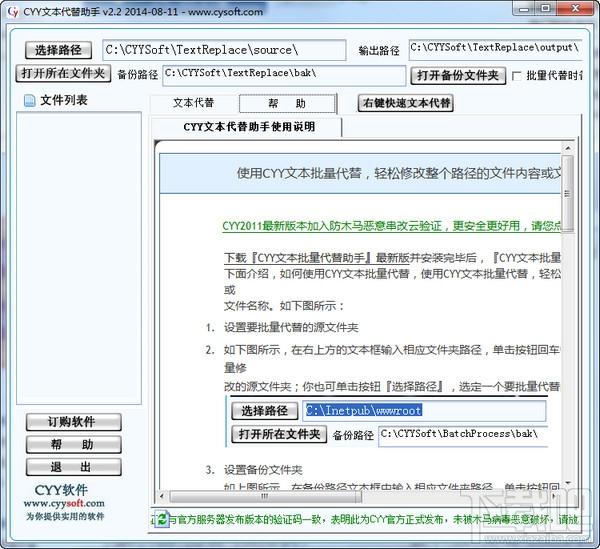The image size is (600, 549).
Task: Click the www.cyysoft.com logo link
Action: tap(64, 503)
